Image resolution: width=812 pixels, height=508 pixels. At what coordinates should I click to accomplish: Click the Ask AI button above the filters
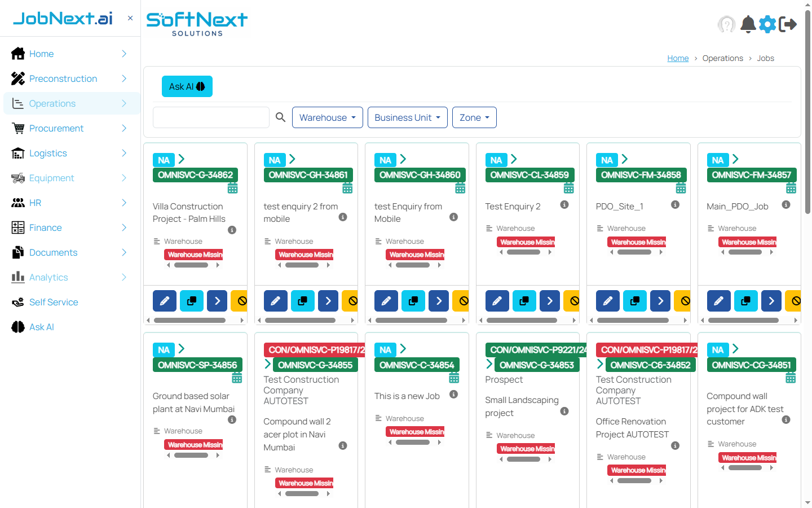[187, 86]
